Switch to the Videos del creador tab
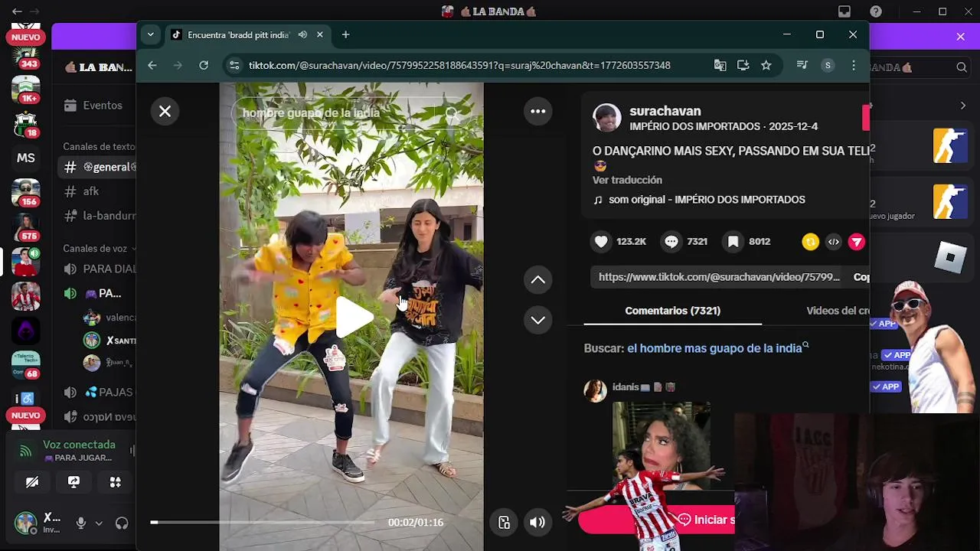Image resolution: width=980 pixels, height=551 pixels. coord(837,311)
